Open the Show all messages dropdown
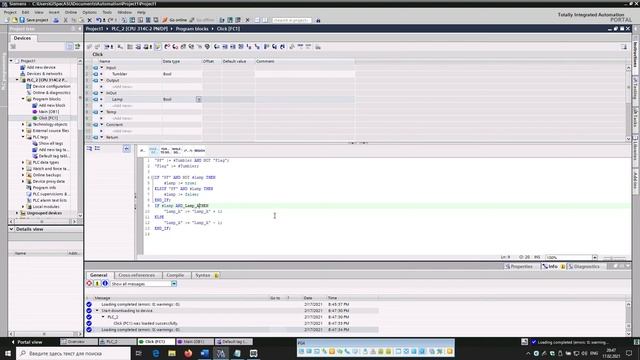The width and height of the screenshot is (640, 360). click(174, 284)
